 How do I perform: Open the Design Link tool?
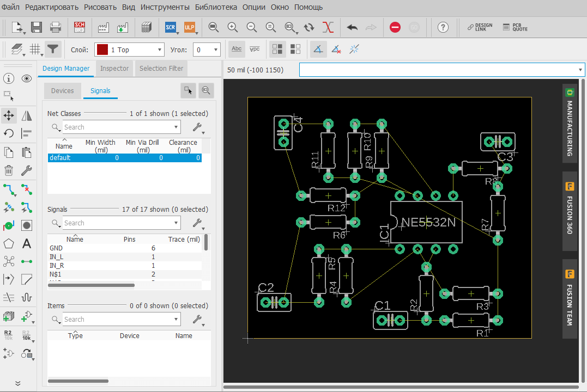480,27
